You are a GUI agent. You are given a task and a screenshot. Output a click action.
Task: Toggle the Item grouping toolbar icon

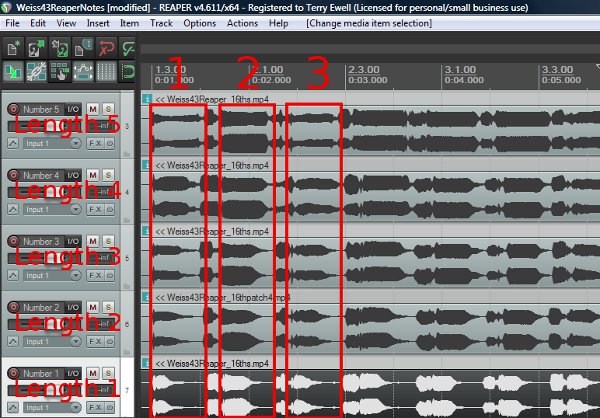click(37, 71)
